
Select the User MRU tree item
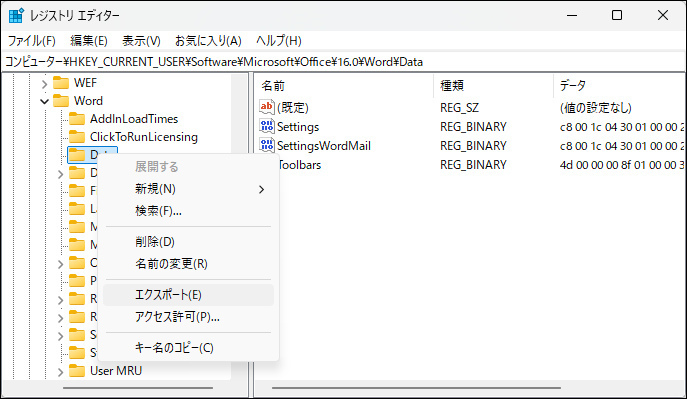(116, 371)
